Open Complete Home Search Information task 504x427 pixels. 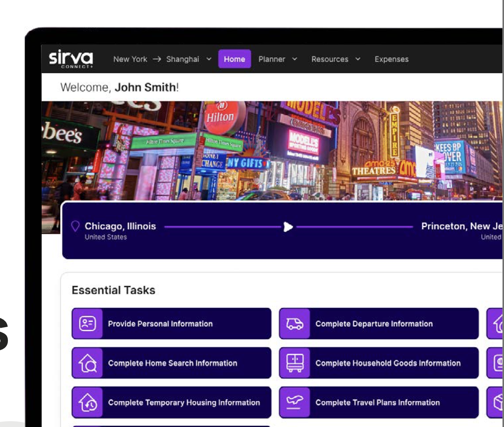tap(171, 363)
